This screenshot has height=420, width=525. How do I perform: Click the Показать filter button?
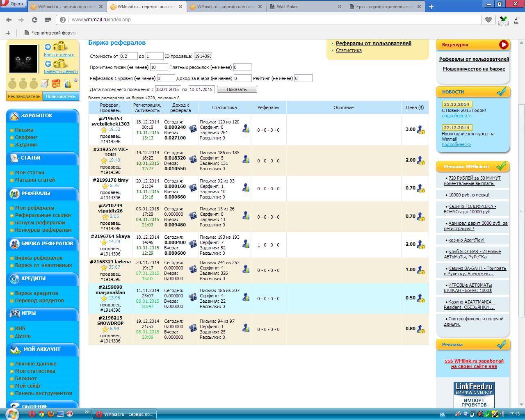tap(237, 89)
